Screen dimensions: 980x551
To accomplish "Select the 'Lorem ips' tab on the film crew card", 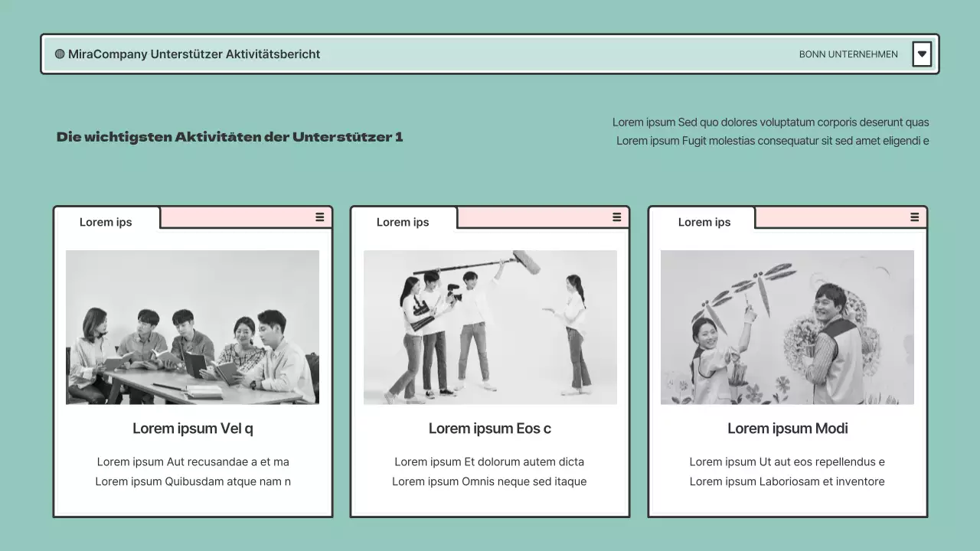I will (x=403, y=222).
